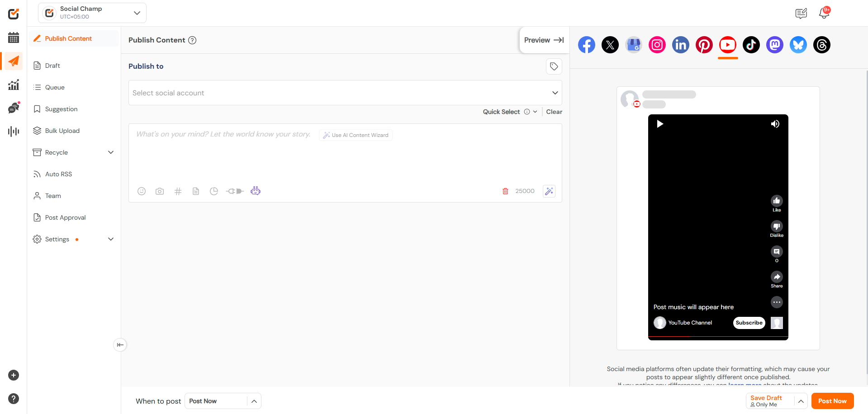Open the social listening waveform icon
Viewport: 868px width, 414px height.
[14, 132]
